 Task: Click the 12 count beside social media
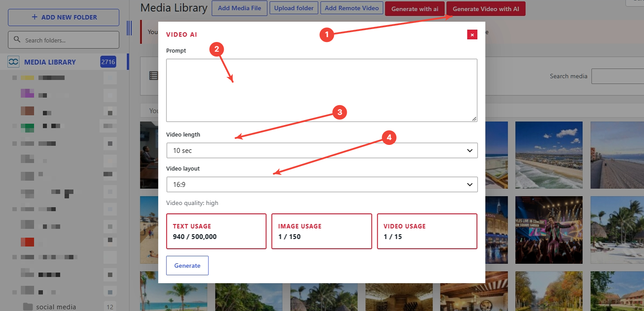pos(110,307)
